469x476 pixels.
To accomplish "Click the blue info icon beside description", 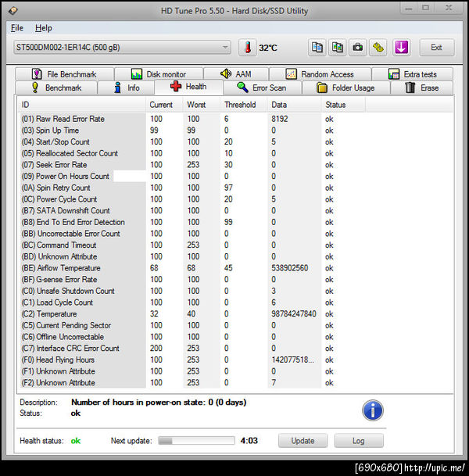I will [373, 410].
